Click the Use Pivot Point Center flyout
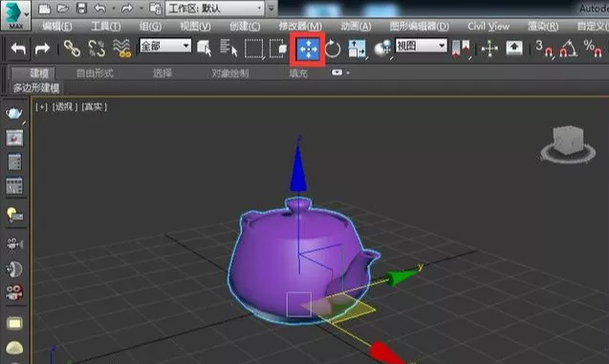609x364 pixels. point(462,49)
